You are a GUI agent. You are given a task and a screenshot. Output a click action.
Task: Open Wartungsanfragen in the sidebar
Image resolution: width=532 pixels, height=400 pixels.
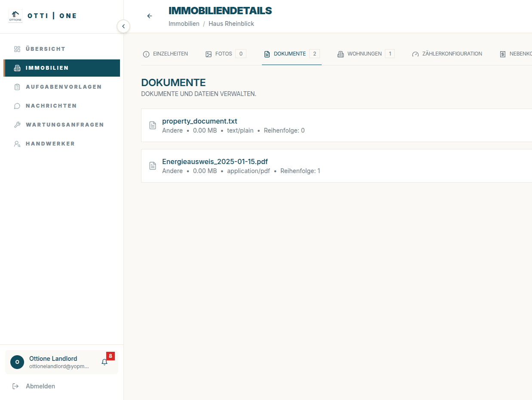[x=65, y=125]
